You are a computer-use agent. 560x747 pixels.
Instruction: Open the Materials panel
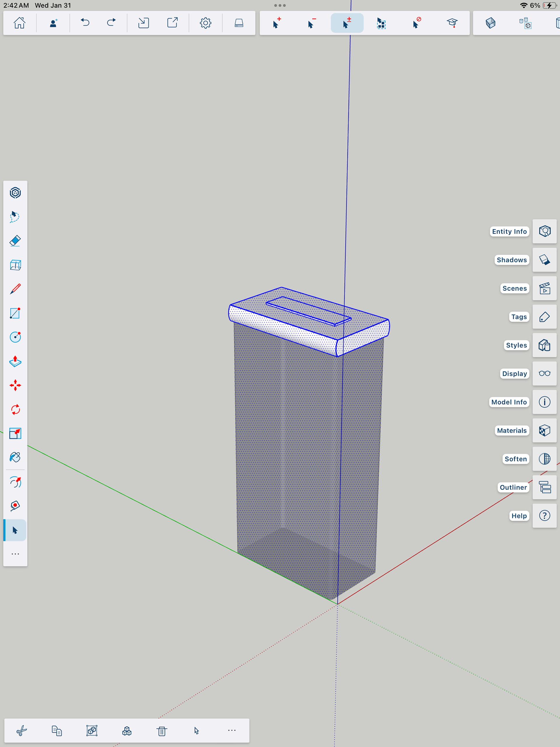545,431
